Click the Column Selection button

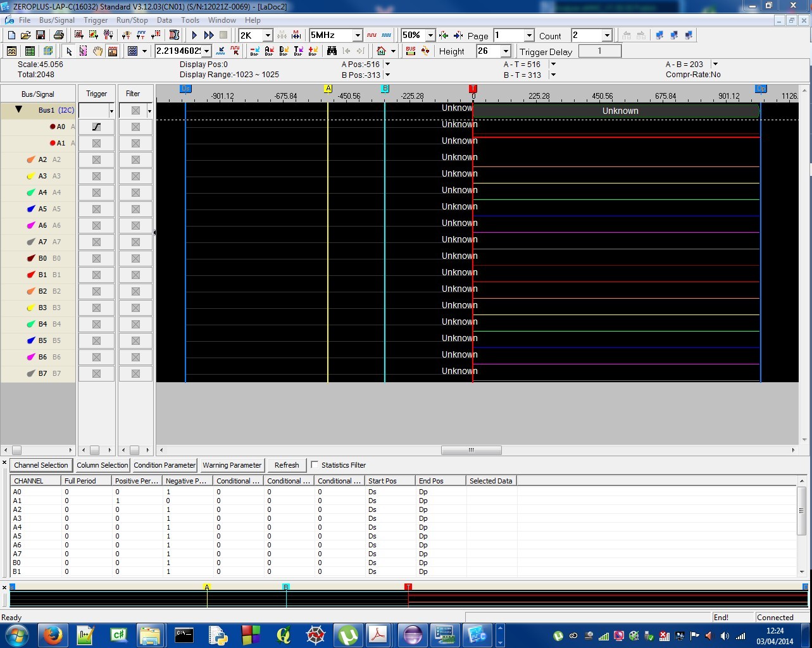tap(102, 465)
